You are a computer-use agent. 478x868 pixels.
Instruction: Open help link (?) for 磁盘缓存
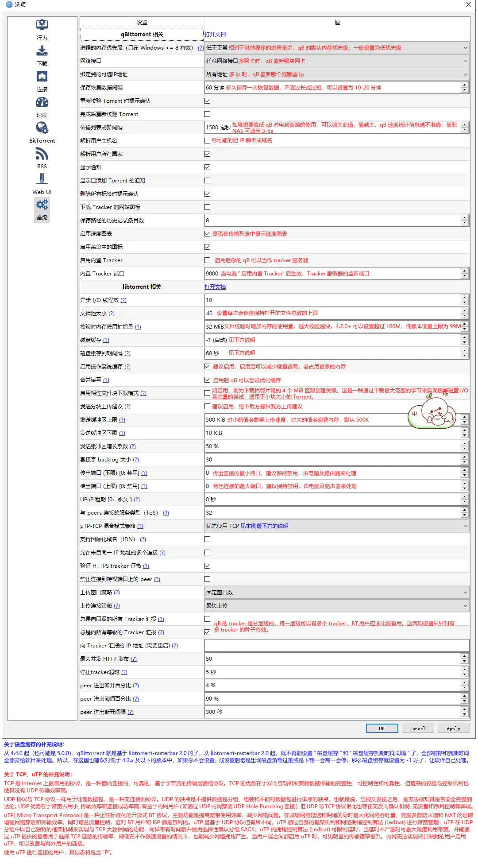click(106, 340)
